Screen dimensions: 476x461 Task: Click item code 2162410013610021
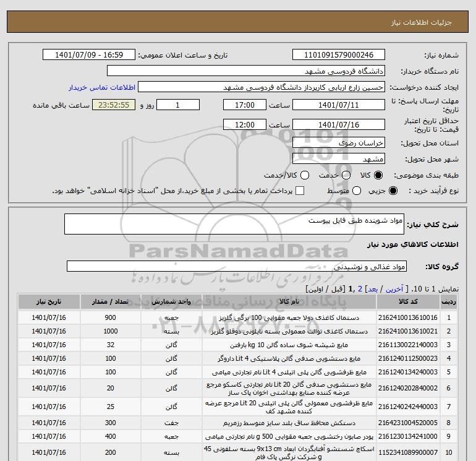click(x=408, y=331)
